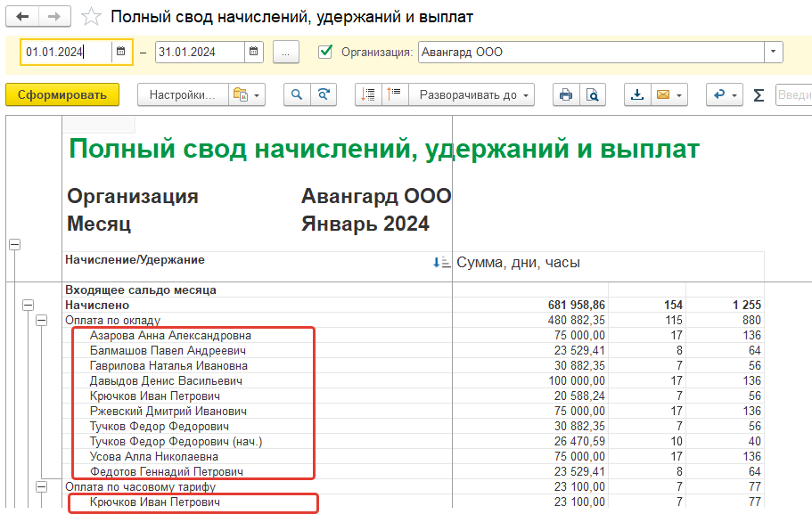Screen dimensions: 812x514
Task: Select the Входящее сальдо месяца row
Action: [141, 290]
